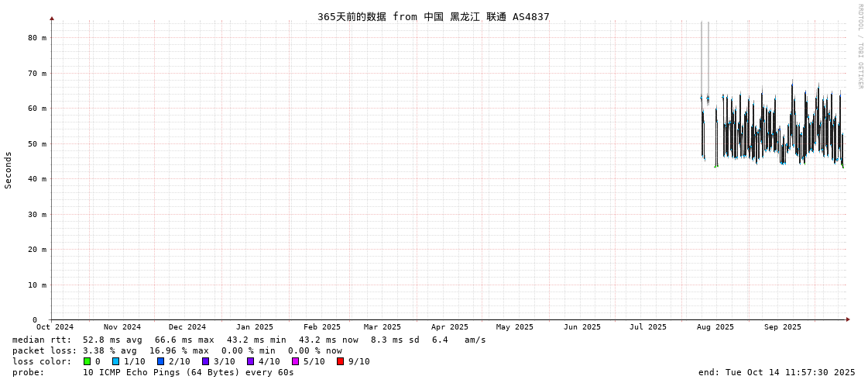Image resolution: width=868 pixels, height=383 pixels.
Task: Click the 80 m y-axis tick label
Action: click(x=38, y=37)
